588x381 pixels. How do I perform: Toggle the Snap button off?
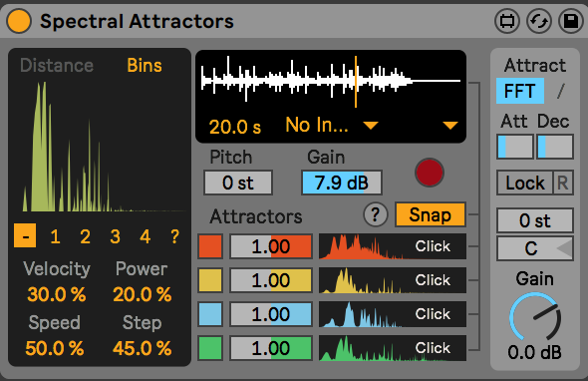431,214
